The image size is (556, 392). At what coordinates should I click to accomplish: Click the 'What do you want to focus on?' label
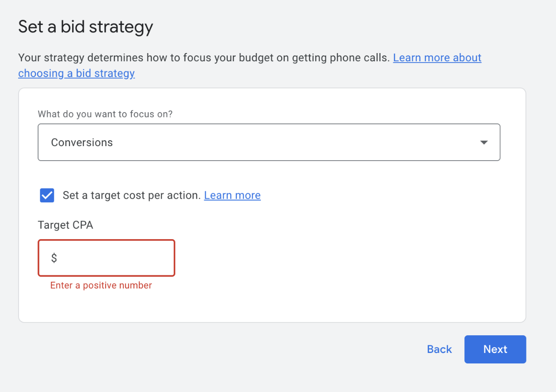point(105,114)
